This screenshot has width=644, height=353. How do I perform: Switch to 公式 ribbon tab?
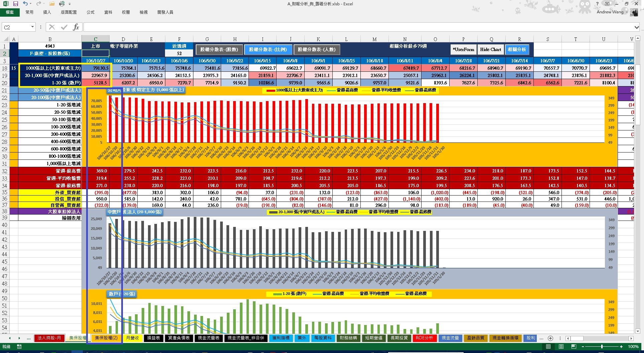coord(91,12)
